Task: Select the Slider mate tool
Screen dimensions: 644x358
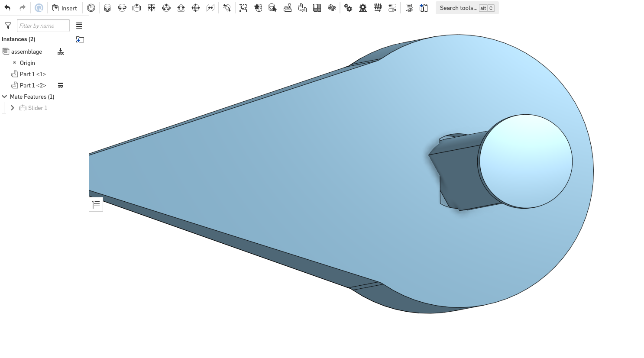Action: (137, 8)
